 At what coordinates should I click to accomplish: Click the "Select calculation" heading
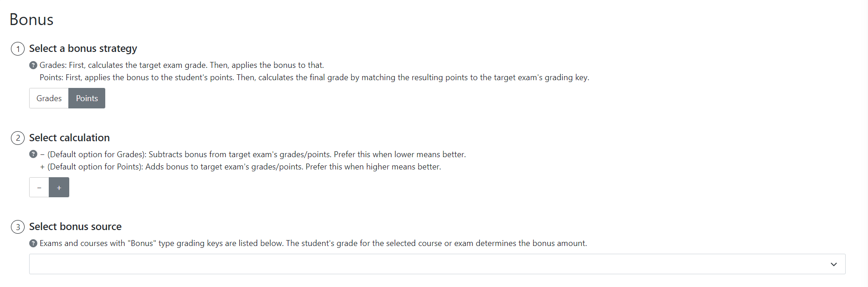point(69,138)
